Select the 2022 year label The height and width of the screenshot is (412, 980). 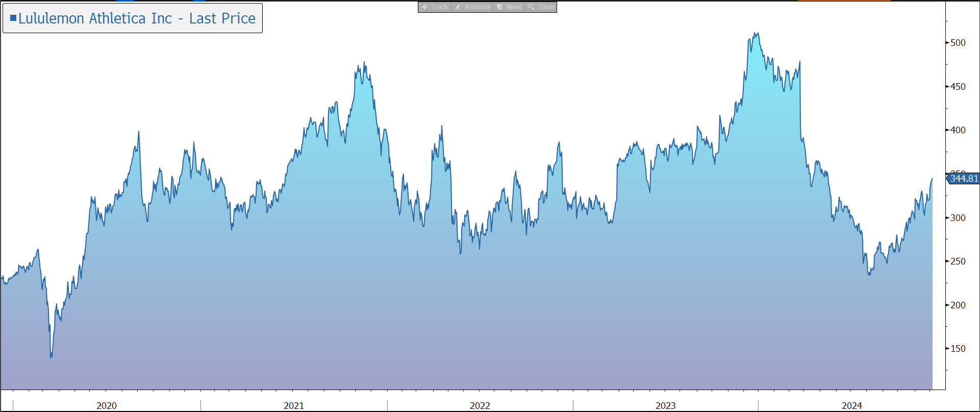[480, 406]
